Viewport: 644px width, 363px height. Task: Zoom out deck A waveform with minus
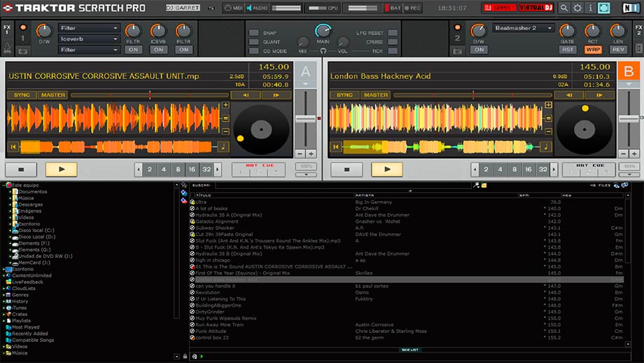click(x=225, y=132)
